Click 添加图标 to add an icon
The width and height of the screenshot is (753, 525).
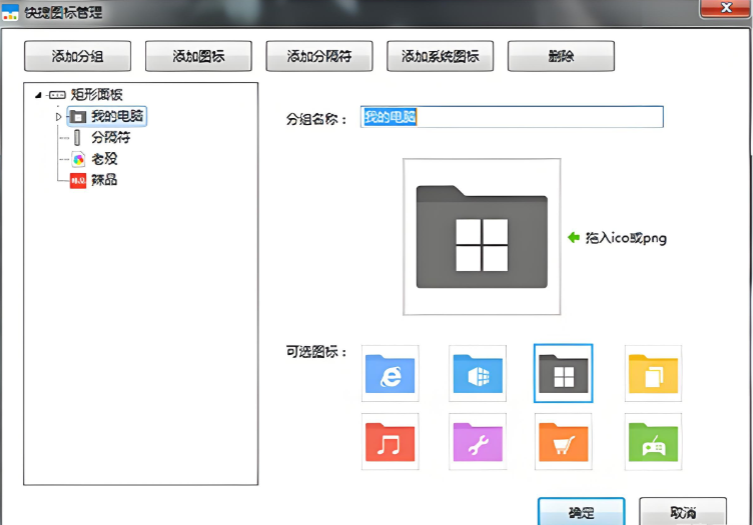pyautogui.click(x=198, y=56)
